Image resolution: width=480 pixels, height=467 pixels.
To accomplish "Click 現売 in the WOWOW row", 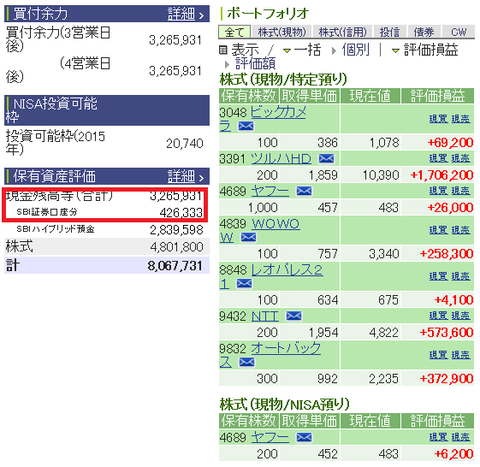I will click(461, 230).
